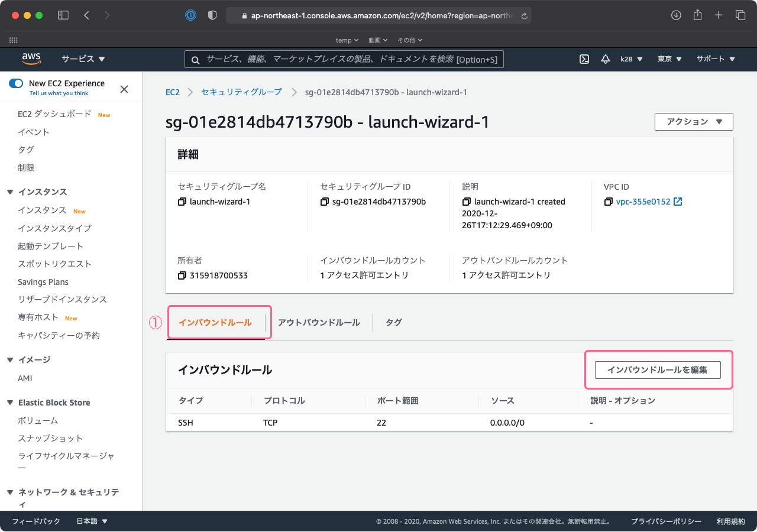757x532 pixels.
Task: Open the サポート dropdown
Action: point(716,59)
